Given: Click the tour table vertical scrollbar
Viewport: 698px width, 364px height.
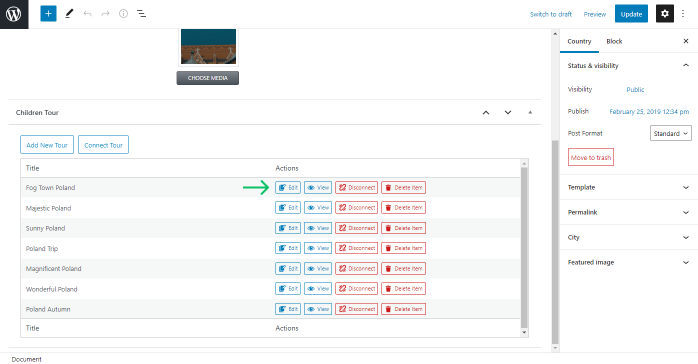Looking at the screenshot, I should [524, 248].
